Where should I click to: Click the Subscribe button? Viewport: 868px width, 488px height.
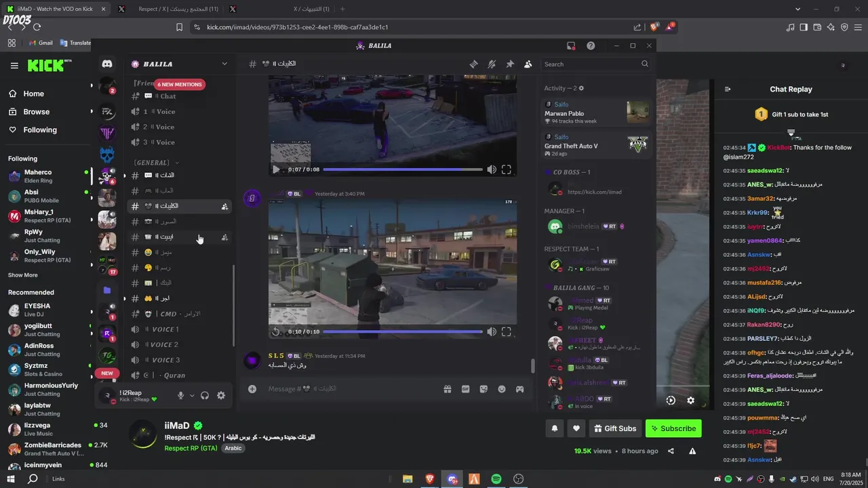673,428
